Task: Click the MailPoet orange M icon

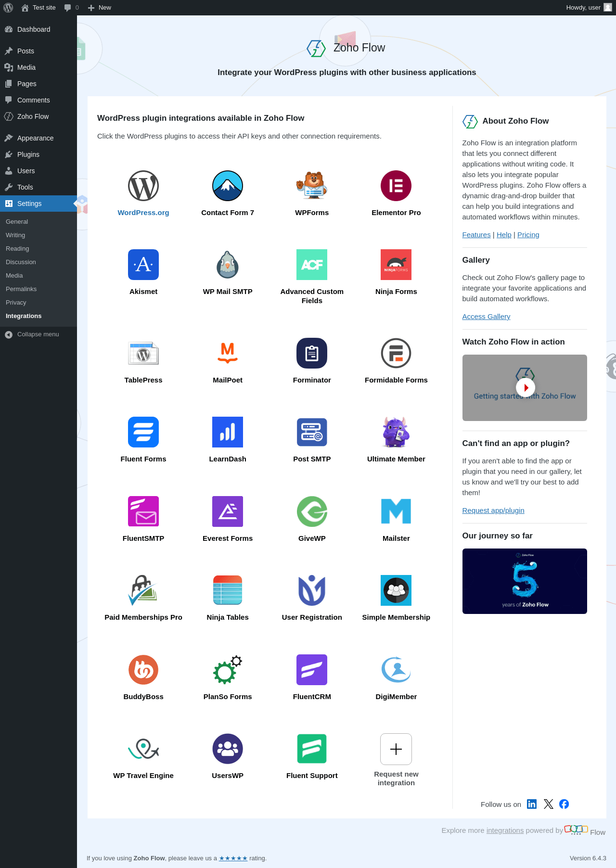Action: pos(228,353)
